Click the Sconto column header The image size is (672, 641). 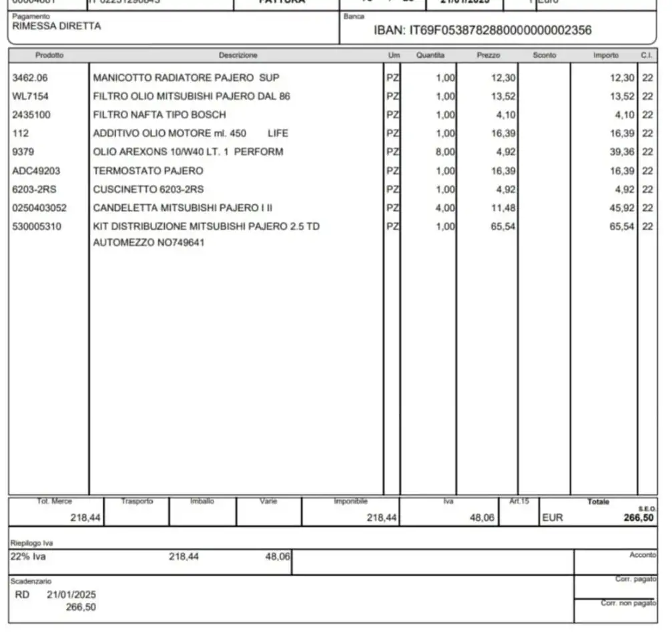(545, 55)
